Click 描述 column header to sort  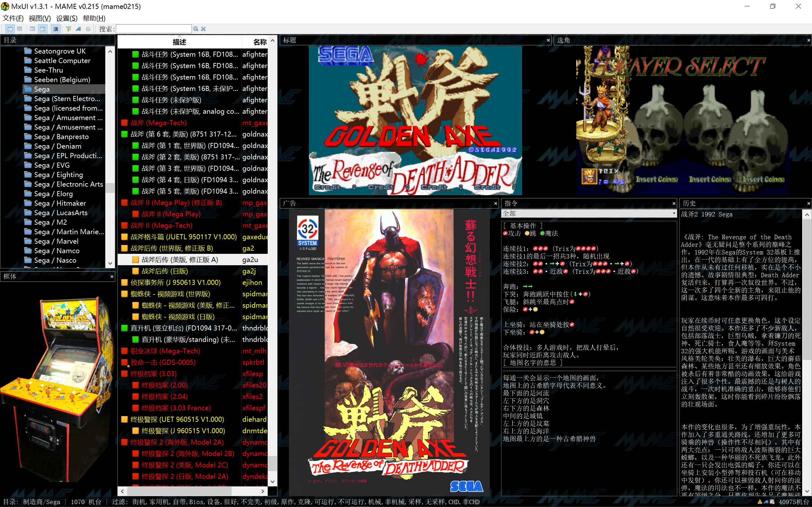(179, 42)
